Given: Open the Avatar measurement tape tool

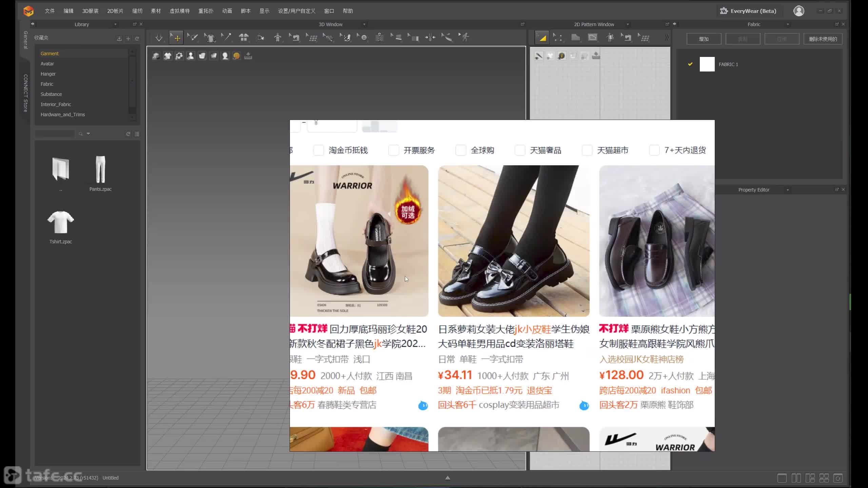Looking at the screenshot, I should (x=278, y=38).
